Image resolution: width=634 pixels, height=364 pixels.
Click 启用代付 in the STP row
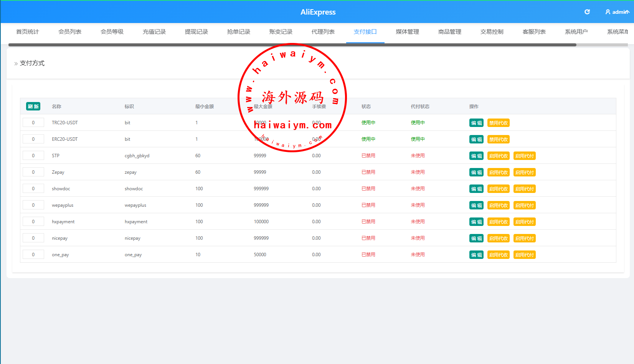[x=525, y=156]
